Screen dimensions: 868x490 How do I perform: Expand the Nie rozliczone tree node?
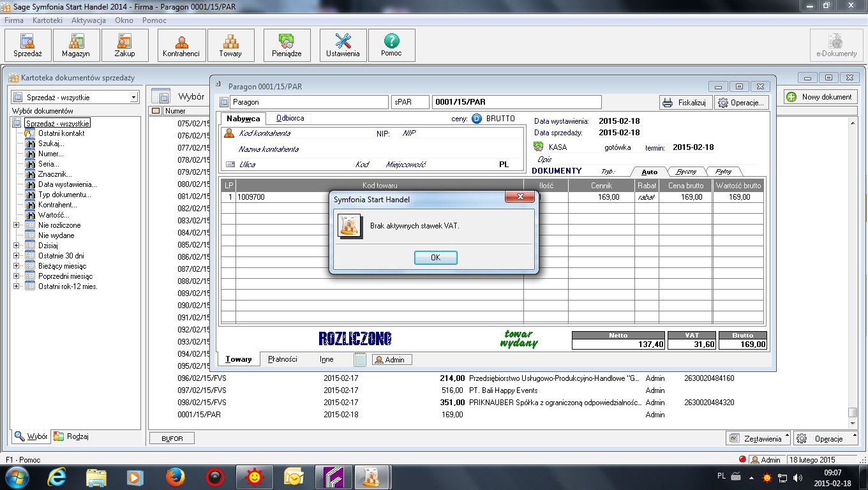(x=17, y=225)
